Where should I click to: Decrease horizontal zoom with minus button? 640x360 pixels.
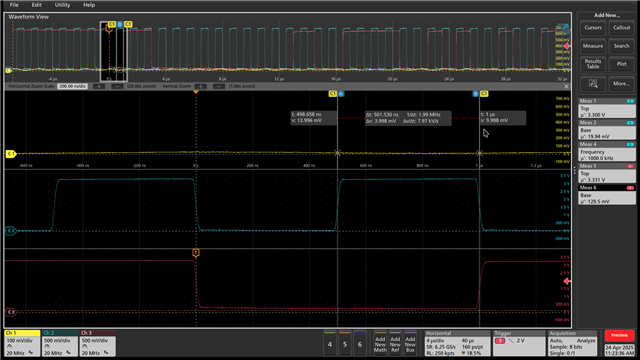[117, 87]
